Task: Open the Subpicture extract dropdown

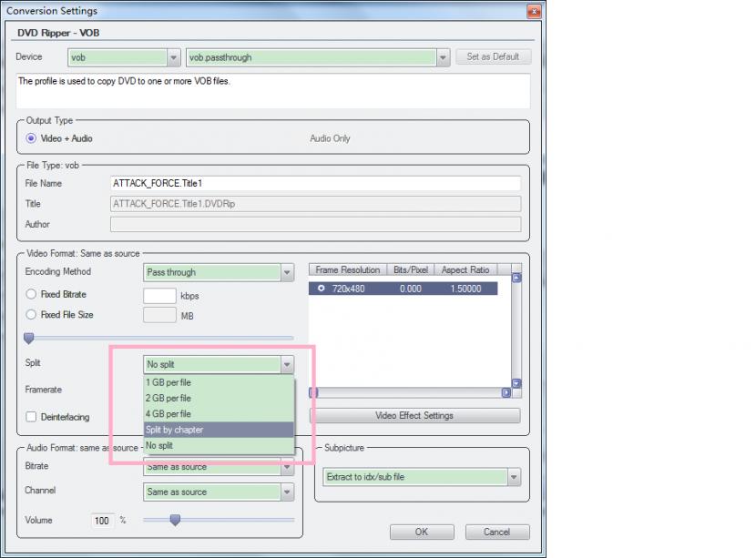Action: coord(514,477)
